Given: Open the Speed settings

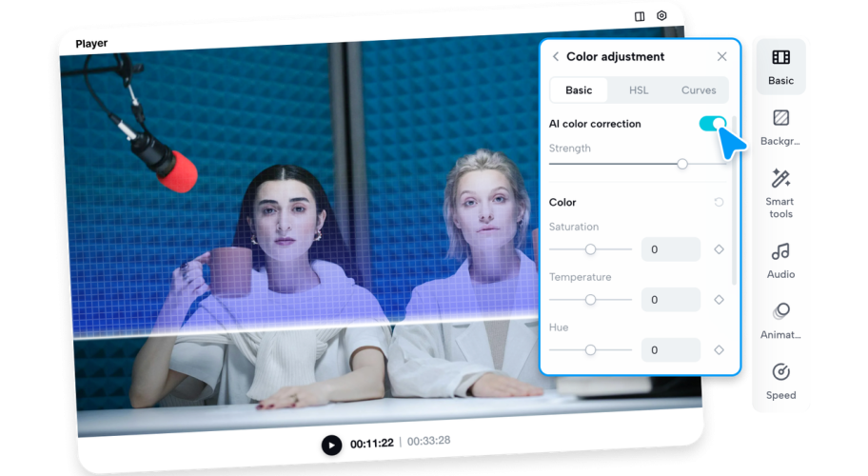Looking at the screenshot, I should pyautogui.click(x=780, y=381).
